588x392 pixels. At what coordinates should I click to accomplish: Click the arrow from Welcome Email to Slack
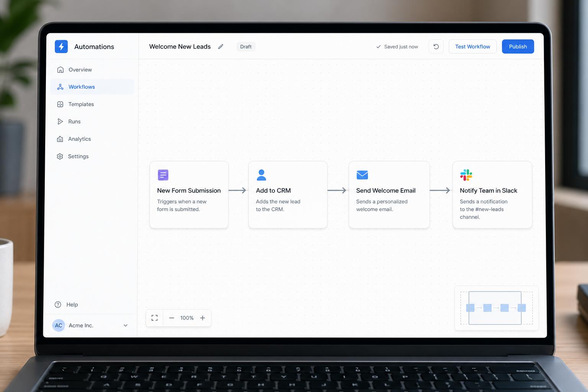coord(440,190)
